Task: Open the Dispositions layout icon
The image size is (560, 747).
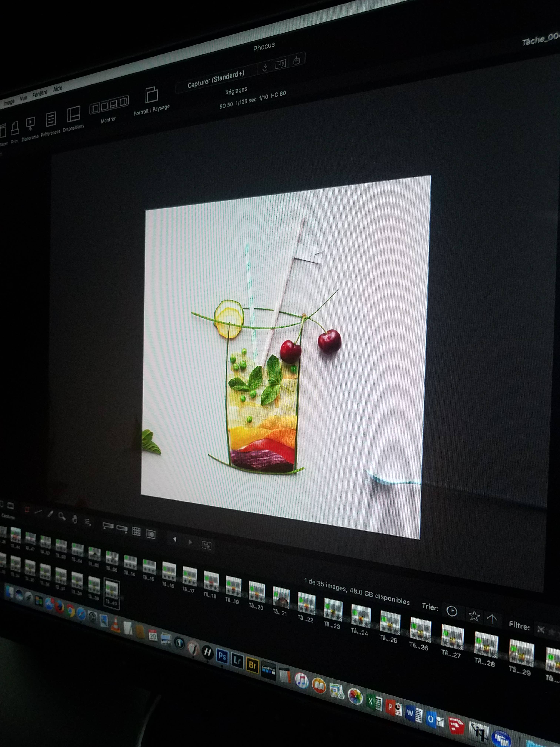Action: (x=74, y=114)
